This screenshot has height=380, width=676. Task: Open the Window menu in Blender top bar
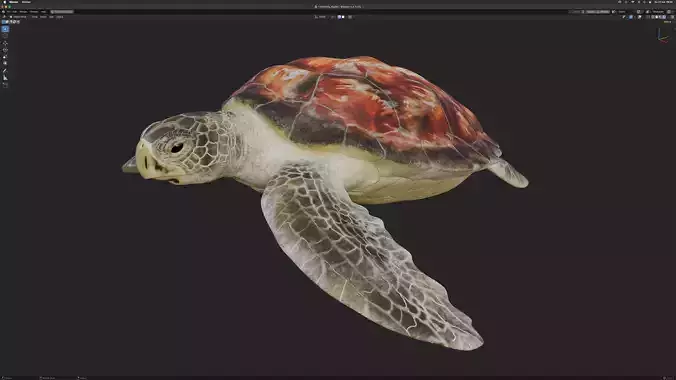(34, 12)
